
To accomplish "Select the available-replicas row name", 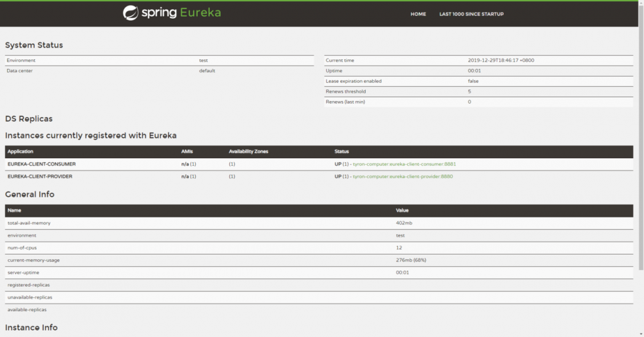I will pos(26,309).
